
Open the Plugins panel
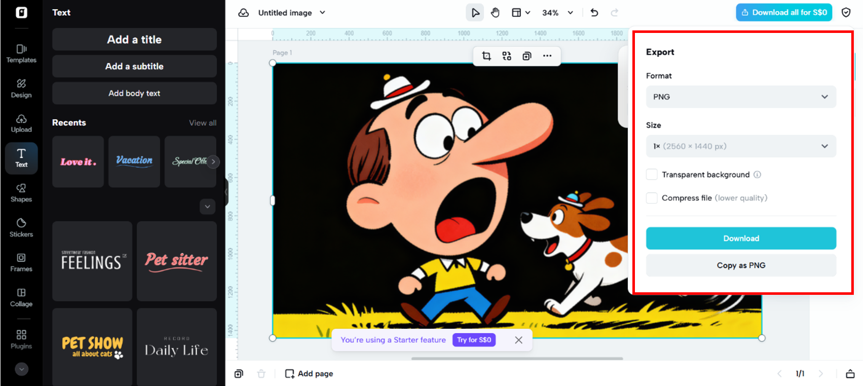21,339
